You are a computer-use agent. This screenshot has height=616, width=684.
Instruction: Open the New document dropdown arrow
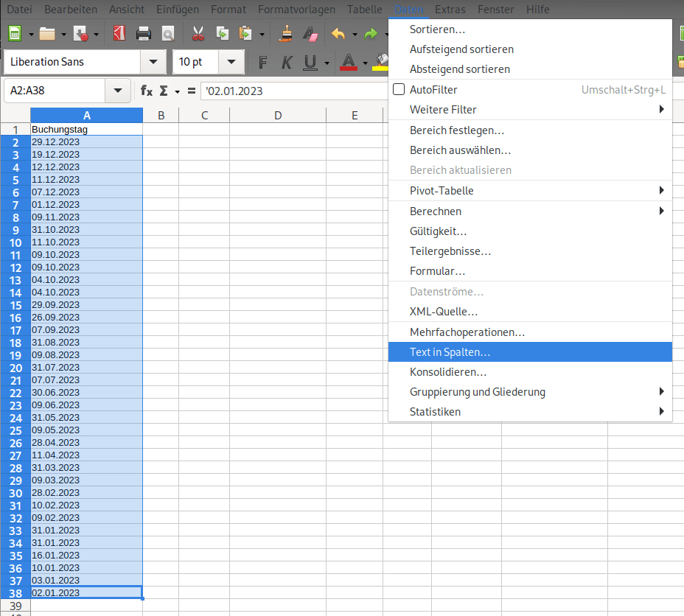tap(31, 35)
